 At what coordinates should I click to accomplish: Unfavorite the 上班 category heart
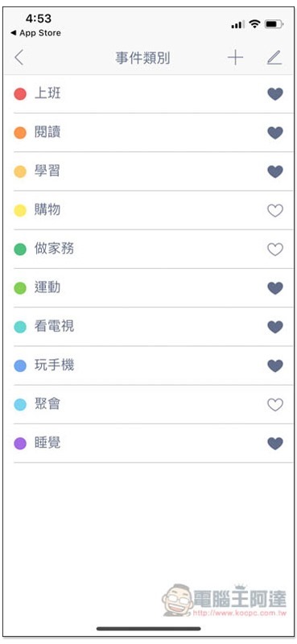(275, 94)
